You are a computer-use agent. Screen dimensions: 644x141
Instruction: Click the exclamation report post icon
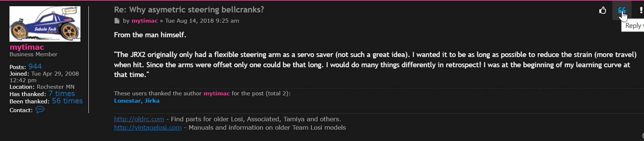click(x=641, y=10)
